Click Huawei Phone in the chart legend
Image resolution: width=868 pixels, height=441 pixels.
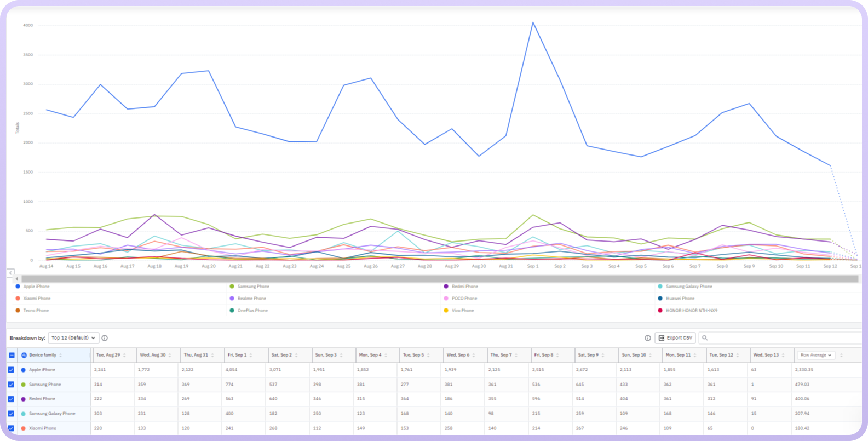point(680,299)
